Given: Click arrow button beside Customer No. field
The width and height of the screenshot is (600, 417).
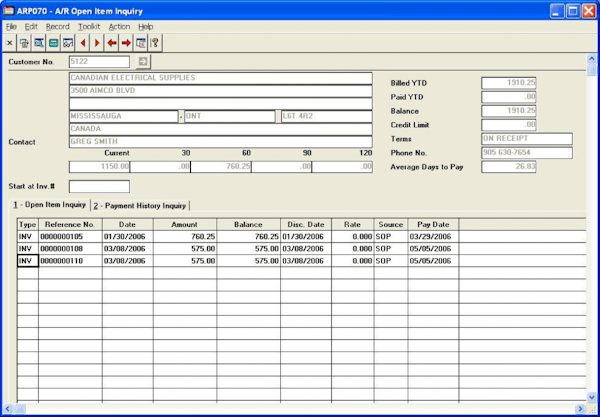Looking at the screenshot, I should 143,62.
